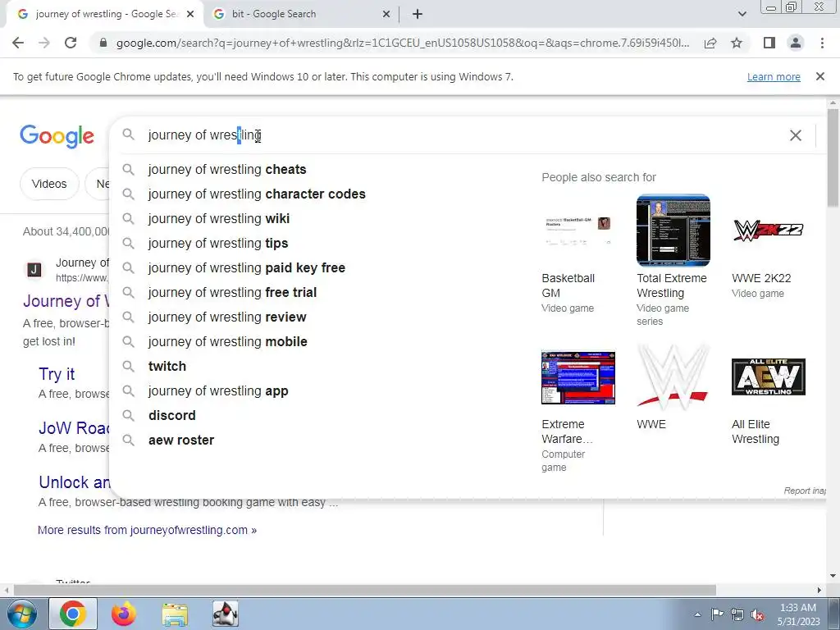
Task: Click the vertical scrollbar thumb
Action: [x=833, y=157]
